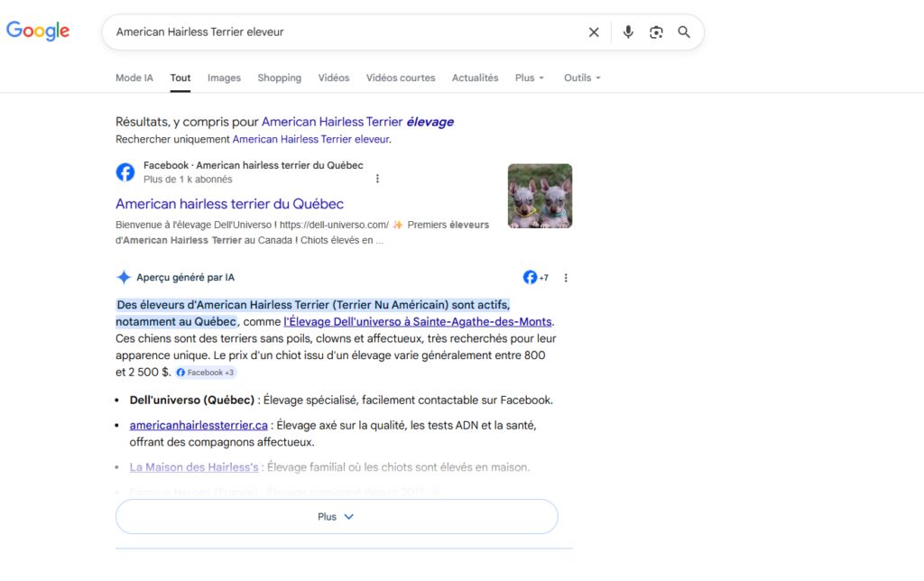Expand the Plus search filters dropdown
This screenshot has width=924, height=581.
tap(530, 78)
